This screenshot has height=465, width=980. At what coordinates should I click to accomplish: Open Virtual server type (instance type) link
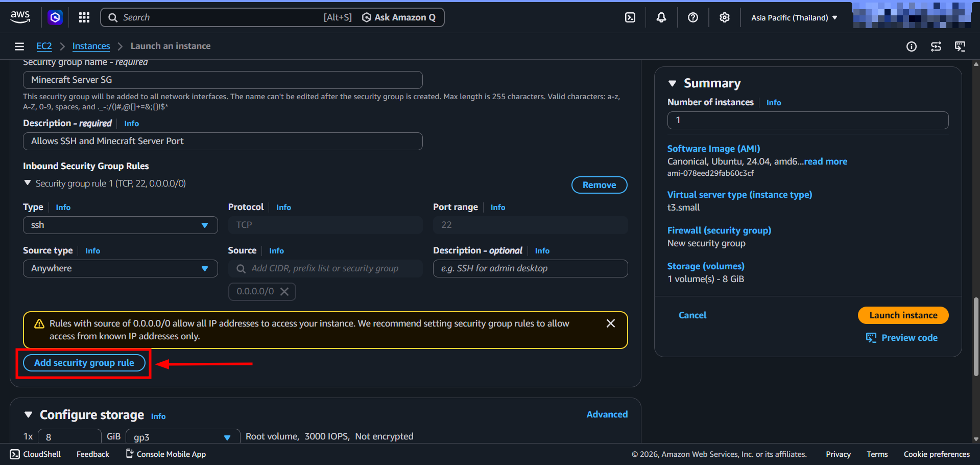(x=739, y=195)
